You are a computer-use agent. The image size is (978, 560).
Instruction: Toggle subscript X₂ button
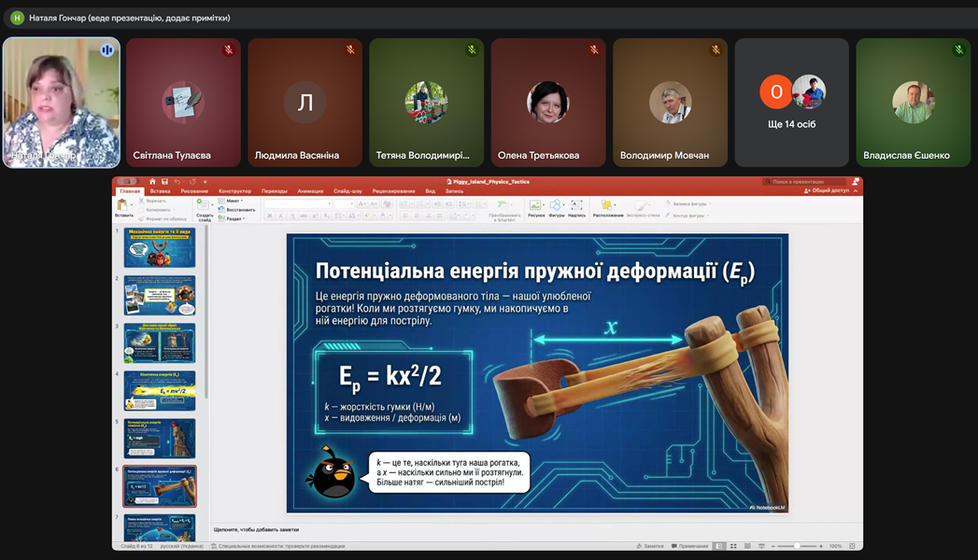pyautogui.click(x=327, y=216)
